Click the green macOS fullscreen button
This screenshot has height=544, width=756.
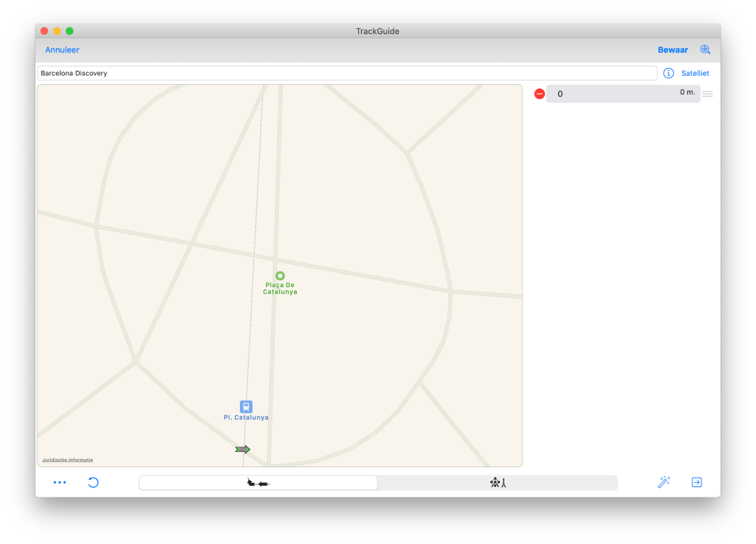click(x=69, y=31)
